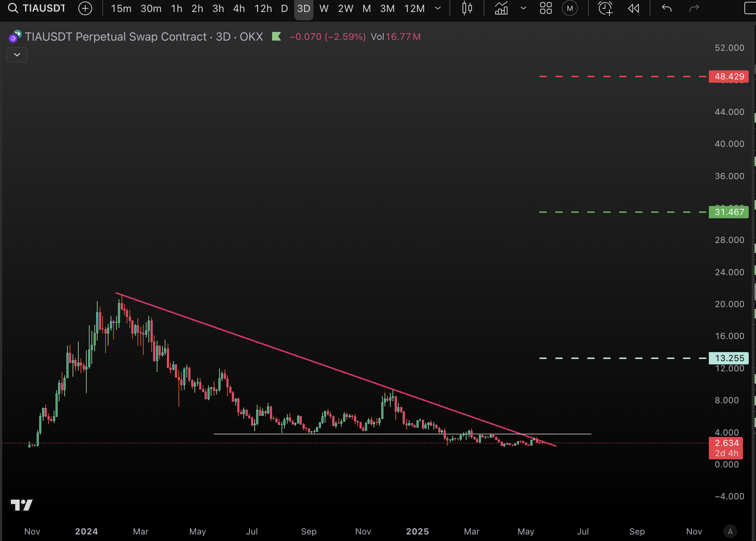Open symbol search for TIAUSDT

tap(37, 8)
